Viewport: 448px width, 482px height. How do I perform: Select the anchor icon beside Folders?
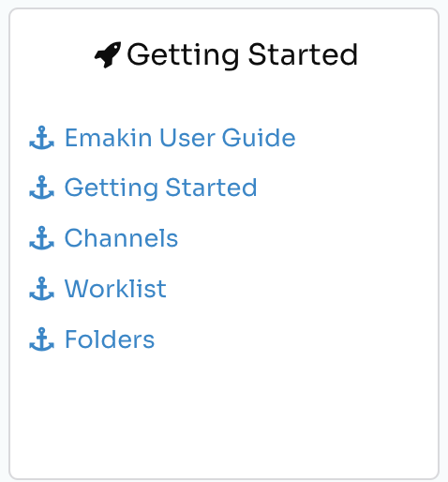(41, 339)
